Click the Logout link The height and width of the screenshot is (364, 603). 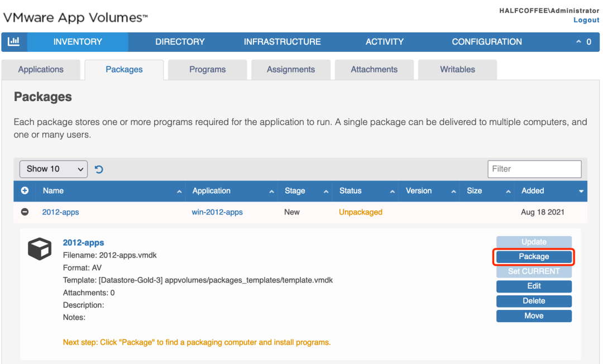[586, 20]
